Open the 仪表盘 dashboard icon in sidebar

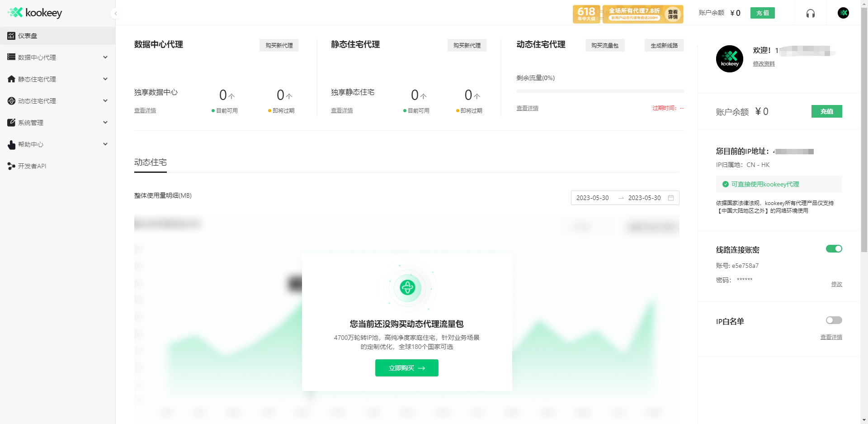[x=11, y=36]
